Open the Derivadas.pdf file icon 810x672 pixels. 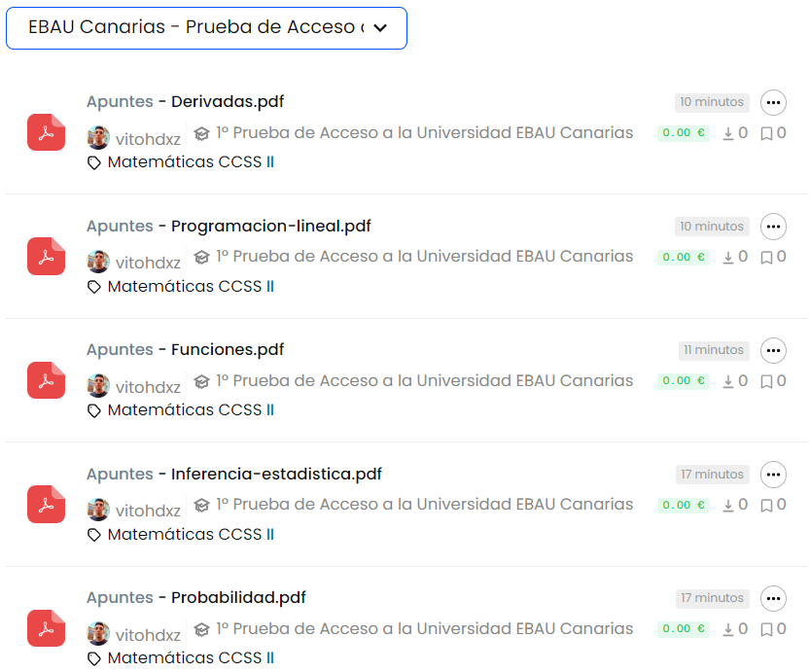(46, 132)
